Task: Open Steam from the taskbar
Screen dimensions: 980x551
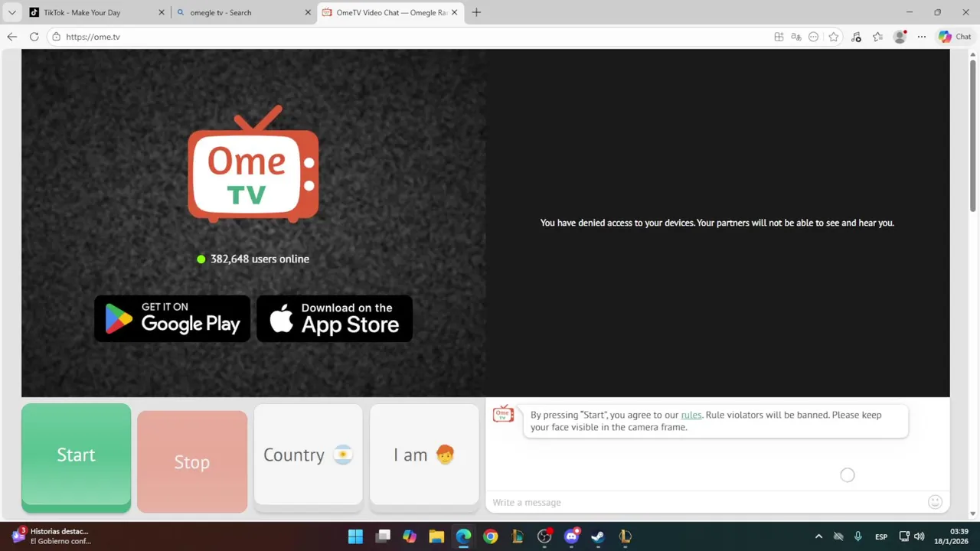Action: [x=598, y=536]
